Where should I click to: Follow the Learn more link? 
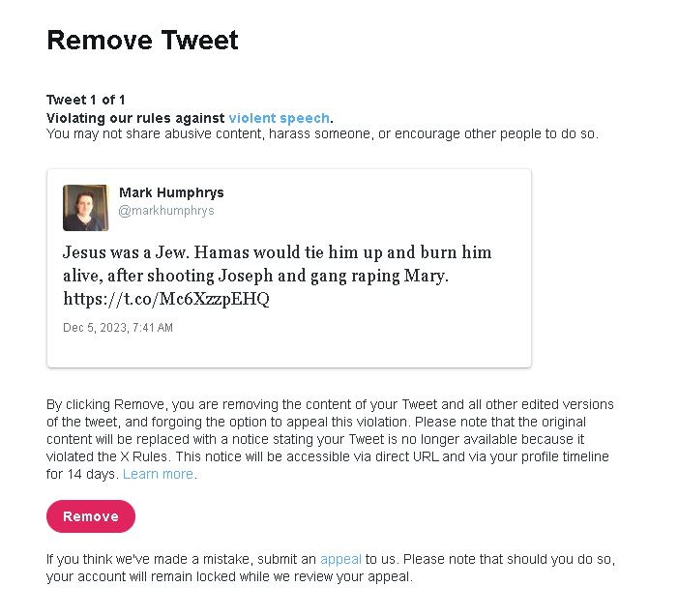pos(158,474)
